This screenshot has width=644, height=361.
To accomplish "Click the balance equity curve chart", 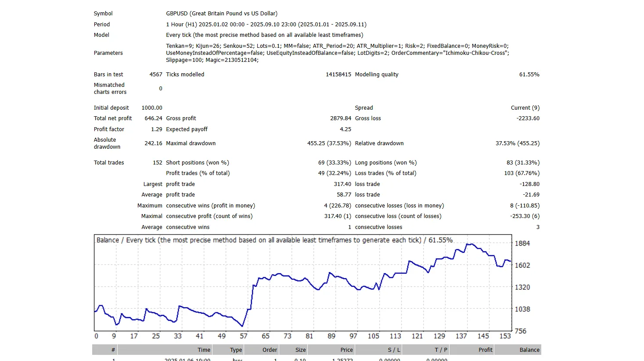I will (x=303, y=285).
